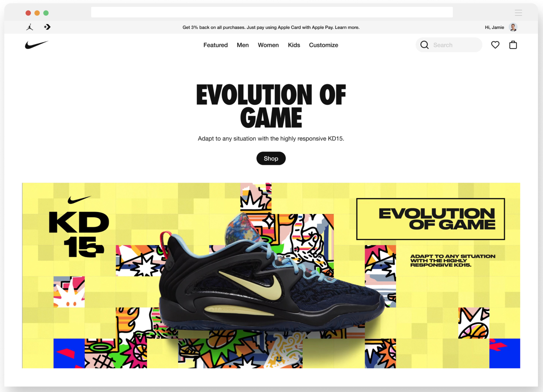This screenshot has height=392, width=543.
Task: Open the shopping bag icon
Action: pyautogui.click(x=513, y=45)
